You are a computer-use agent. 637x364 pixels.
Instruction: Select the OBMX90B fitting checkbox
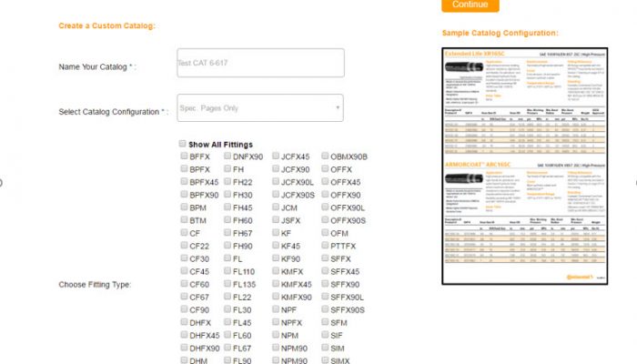pyautogui.click(x=323, y=157)
